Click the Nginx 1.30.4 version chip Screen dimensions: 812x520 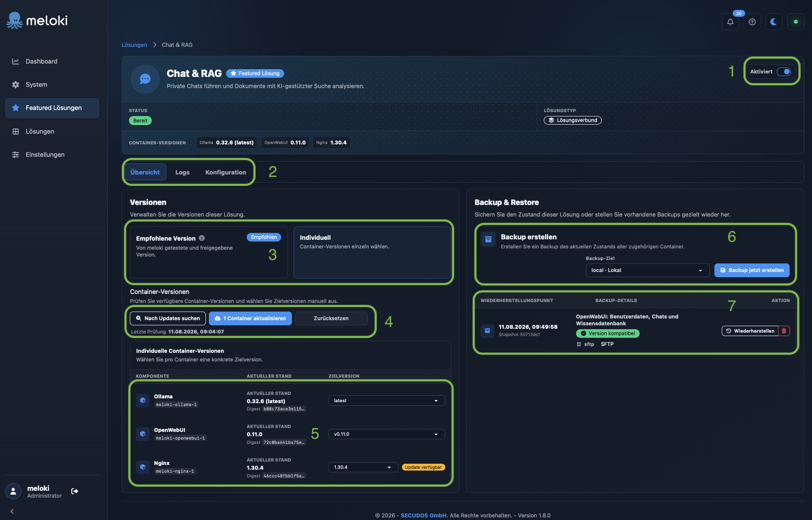[x=331, y=143]
